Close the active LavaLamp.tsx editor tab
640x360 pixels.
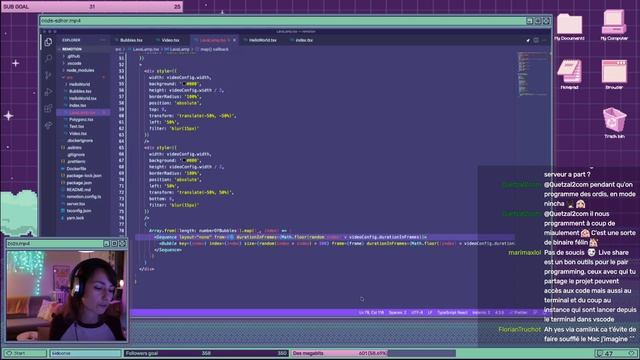234,40
